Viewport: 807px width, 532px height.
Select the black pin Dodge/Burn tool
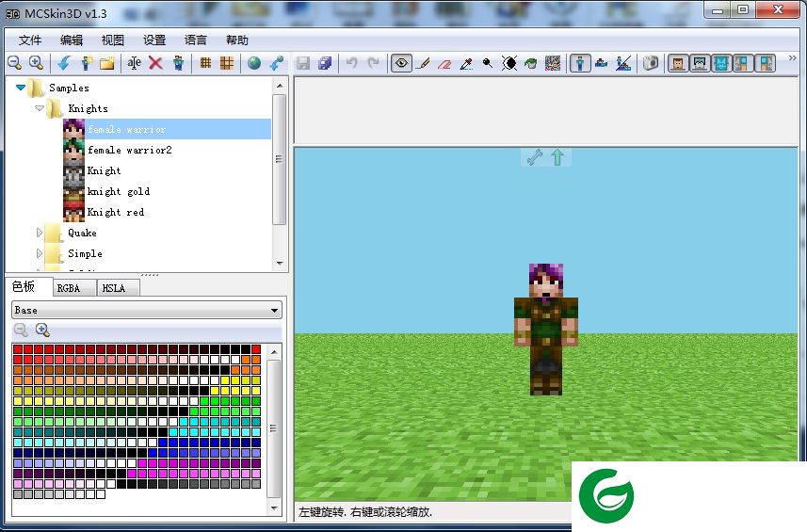click(x=488, y=63)
